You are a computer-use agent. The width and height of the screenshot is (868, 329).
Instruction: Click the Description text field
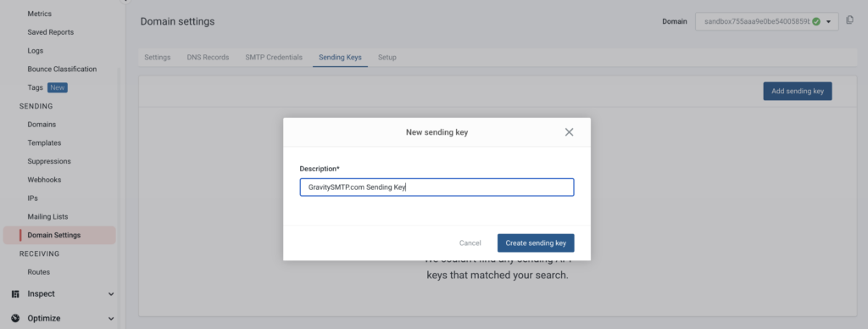tap(437, 187)
